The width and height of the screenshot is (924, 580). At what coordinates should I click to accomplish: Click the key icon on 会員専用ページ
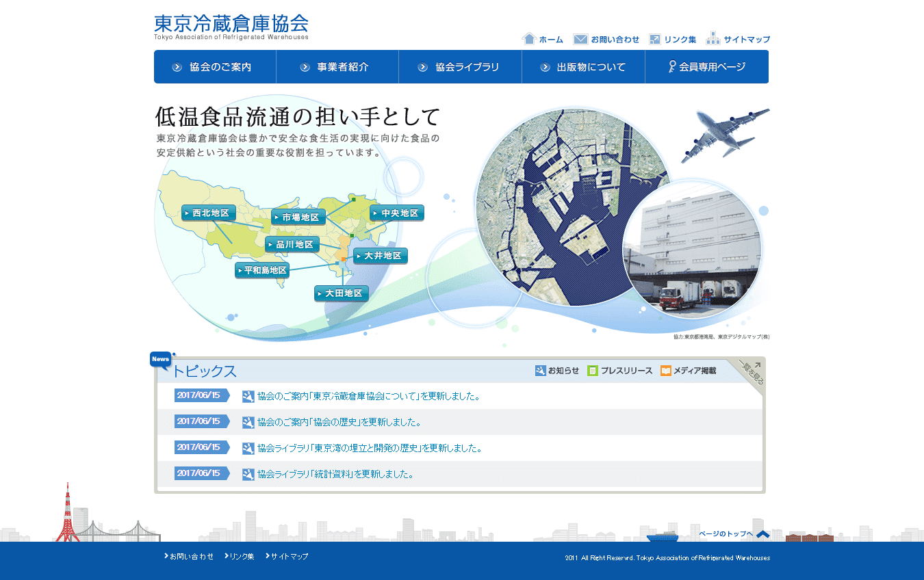click(672, 66)
